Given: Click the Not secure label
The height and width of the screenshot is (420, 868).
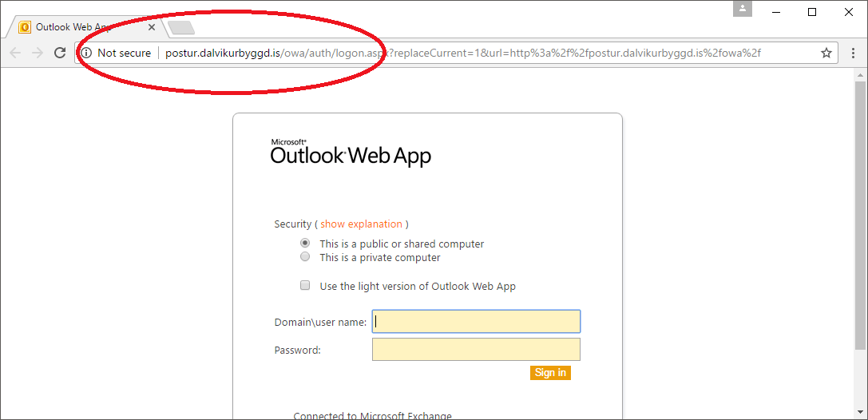Looking at the screenshot, I should (124, 53).
